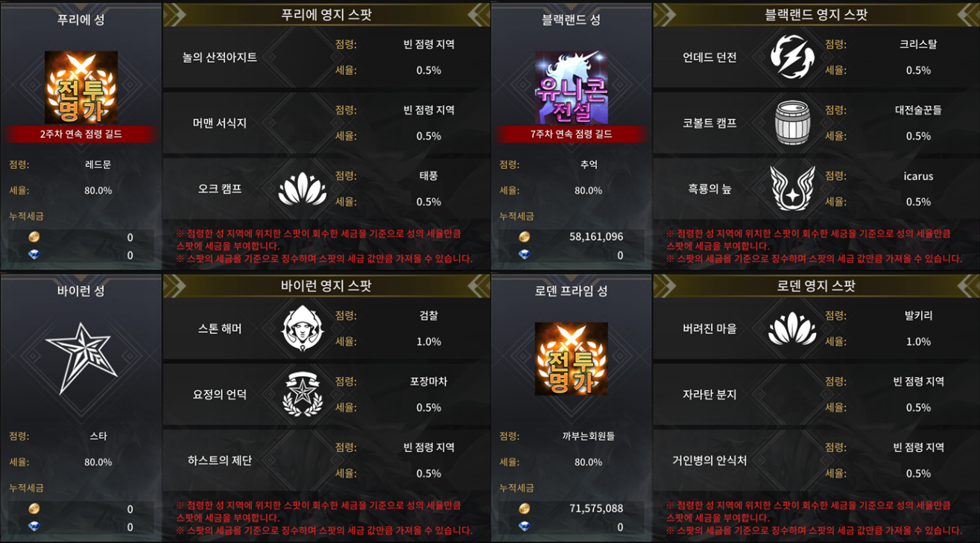Click the 유니콘 전설 guild emblem under 블랙랜드 성
This screenshot has width=980, height=543.
point(572,87)
